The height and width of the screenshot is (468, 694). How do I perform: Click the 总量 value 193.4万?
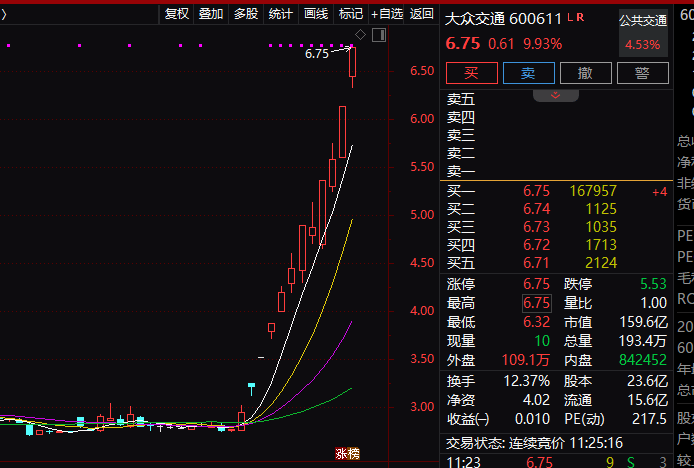pos(642,341)
